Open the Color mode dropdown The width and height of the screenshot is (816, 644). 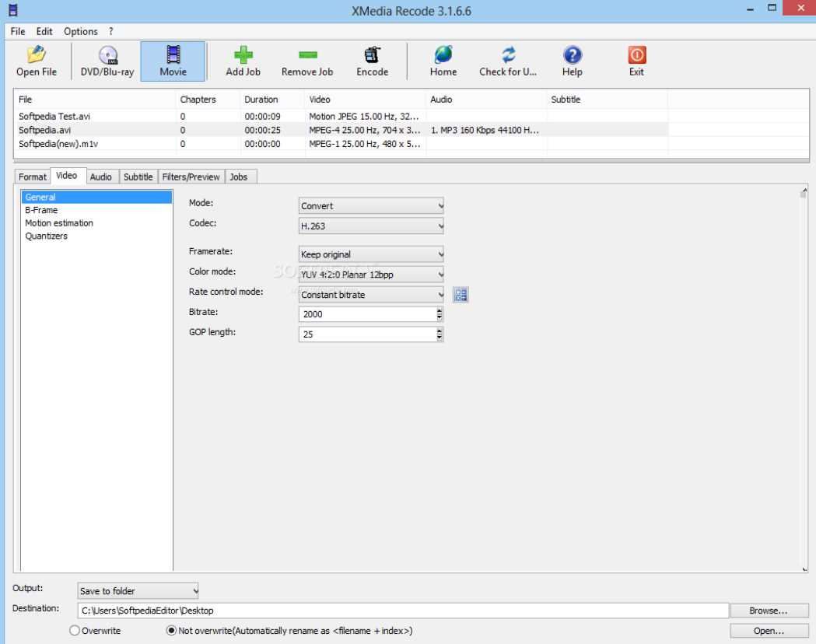point(371,274)
